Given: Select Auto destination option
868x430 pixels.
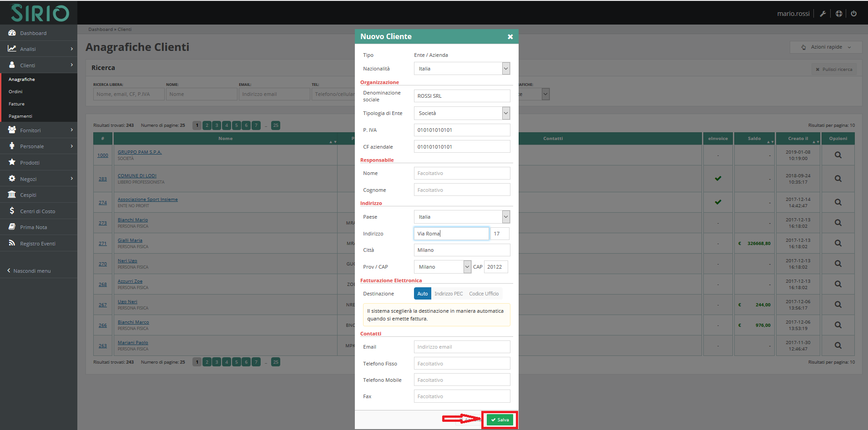Looking at the screenshot, I should pyautogui.click(x=423, y=294).
